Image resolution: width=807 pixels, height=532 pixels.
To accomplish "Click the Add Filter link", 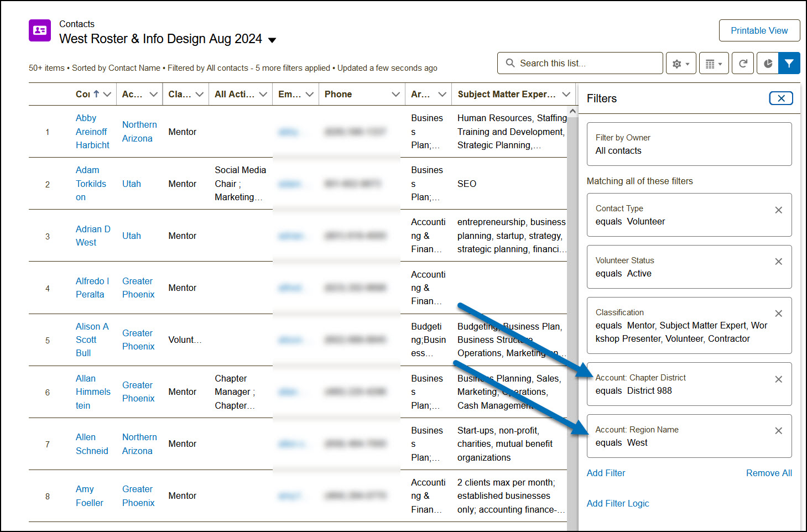I will point(606,473).
